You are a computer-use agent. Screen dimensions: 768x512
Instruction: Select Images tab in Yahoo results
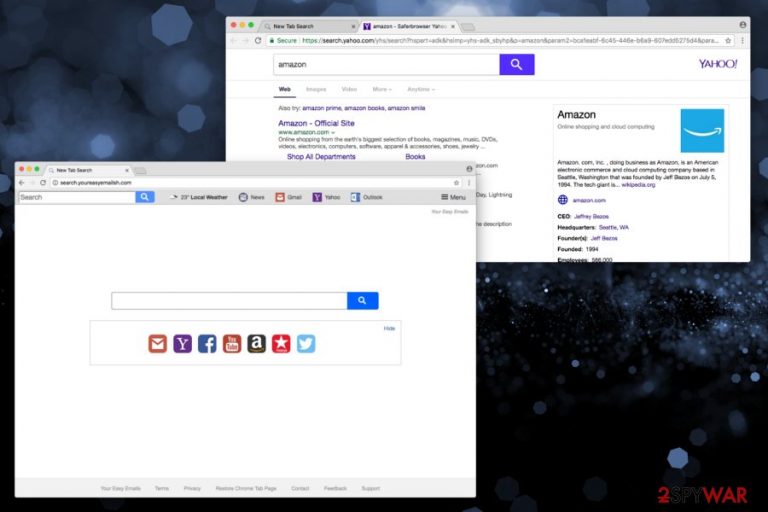[316, 89]
